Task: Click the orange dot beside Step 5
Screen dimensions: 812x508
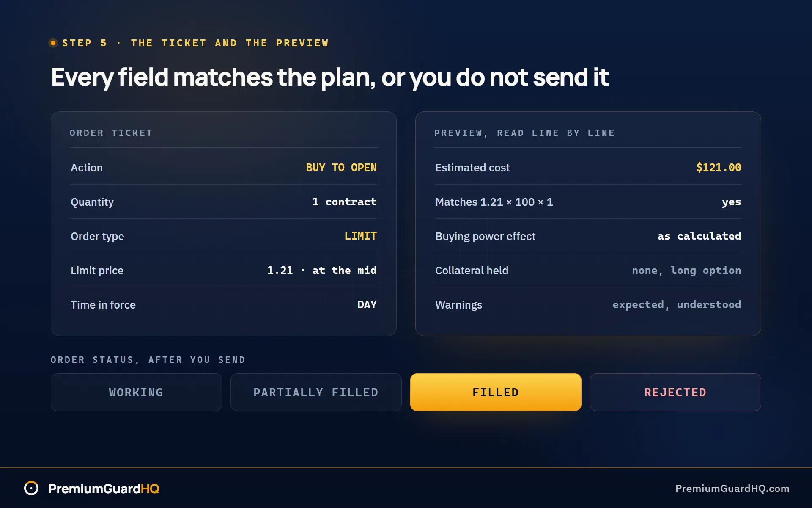Action: click(53, 43)
